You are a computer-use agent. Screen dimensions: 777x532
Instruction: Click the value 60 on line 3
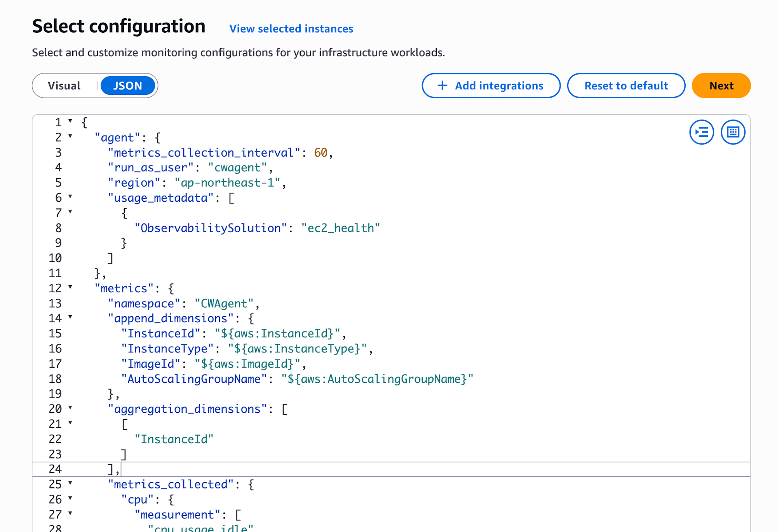[321, 153]
